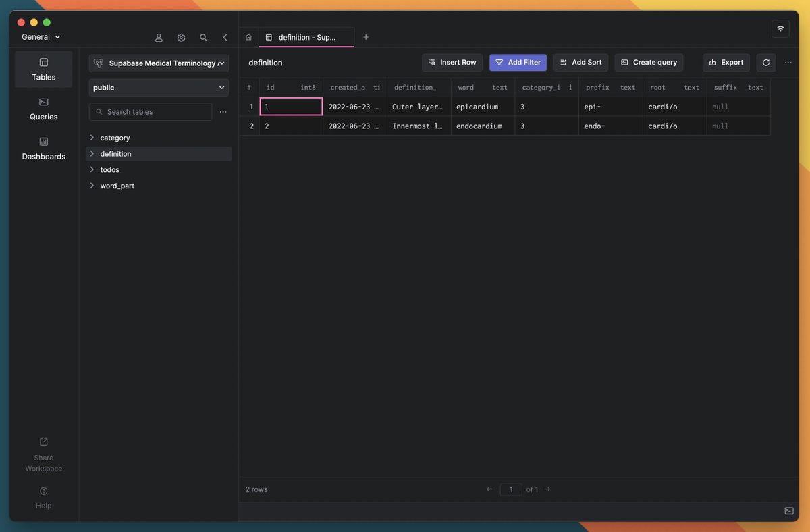Collapse the sidebar with the left chevron
Viewport: 810px width, 532px height.
point(225,38)
